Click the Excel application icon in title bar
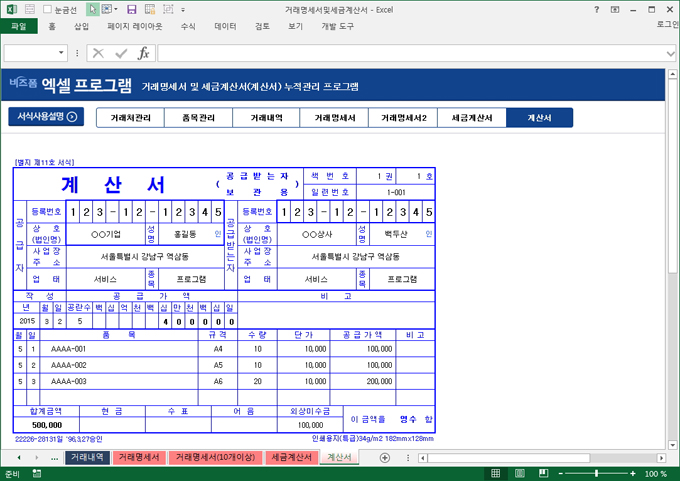The height and width of the screenshot is (481, 680). pos(12,9)
